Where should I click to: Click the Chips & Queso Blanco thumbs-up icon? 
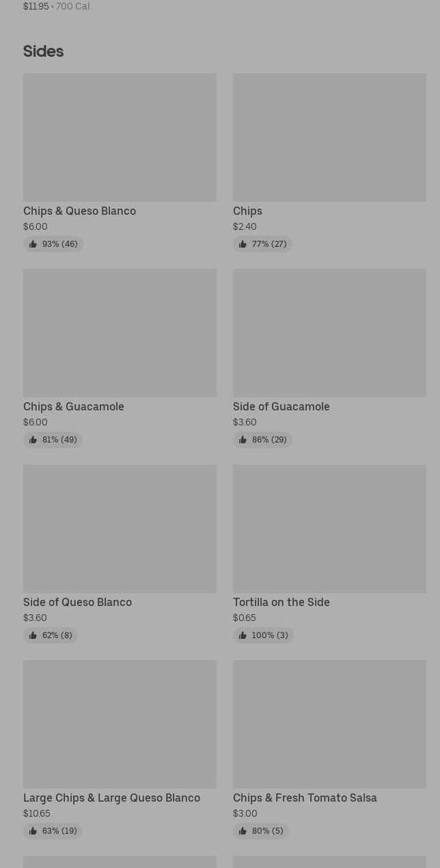(33, 244)
